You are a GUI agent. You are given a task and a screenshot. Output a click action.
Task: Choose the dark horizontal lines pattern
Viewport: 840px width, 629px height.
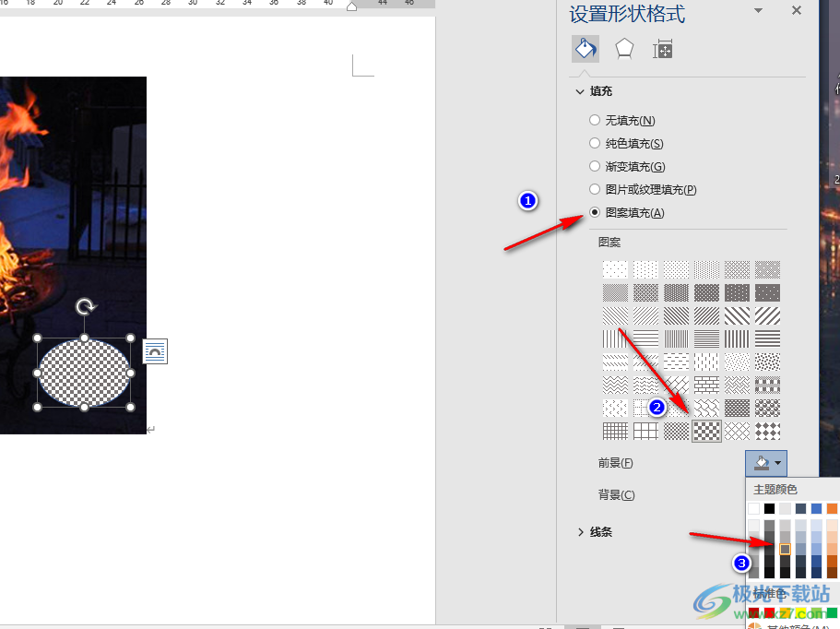point(768,338)
